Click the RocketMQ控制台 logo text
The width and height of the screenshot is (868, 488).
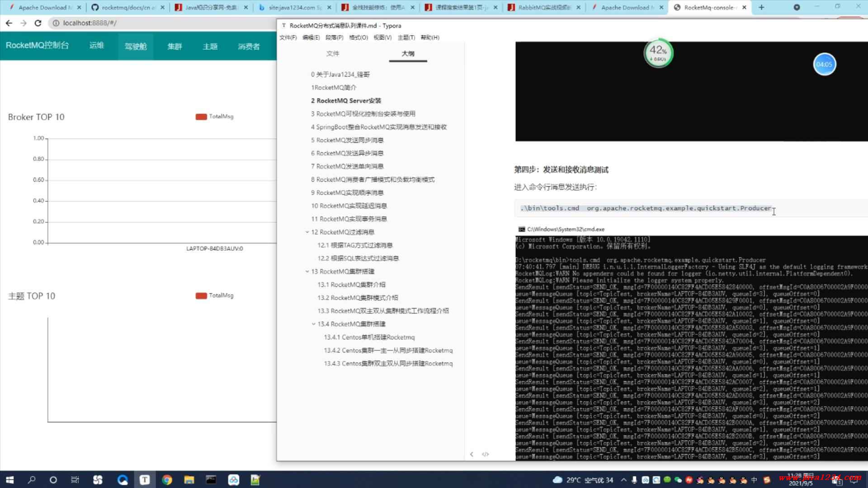pyautogui.click(x=38, y=45)
